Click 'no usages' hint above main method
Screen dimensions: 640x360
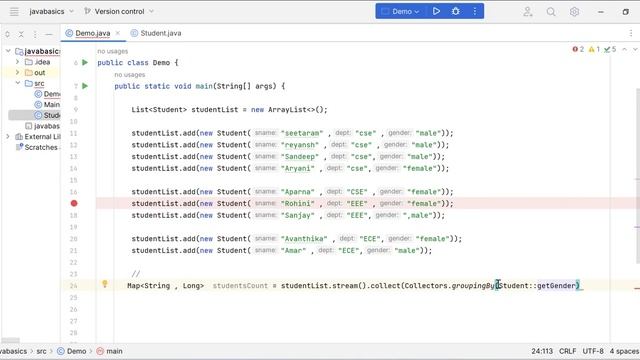coord(130,75)
